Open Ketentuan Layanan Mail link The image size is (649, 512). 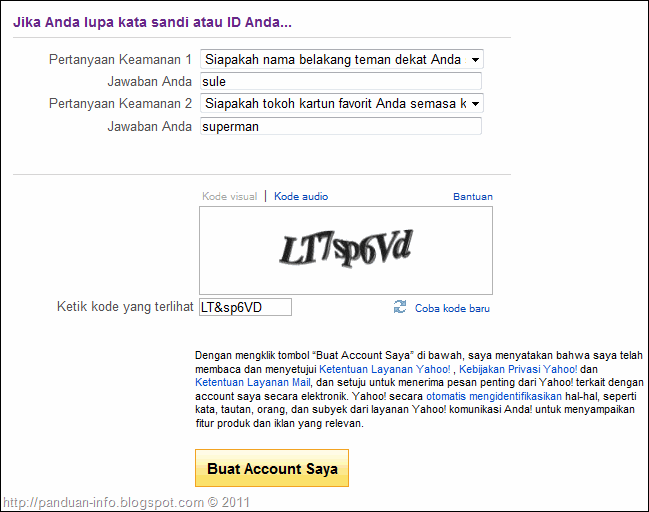point(252,382)
